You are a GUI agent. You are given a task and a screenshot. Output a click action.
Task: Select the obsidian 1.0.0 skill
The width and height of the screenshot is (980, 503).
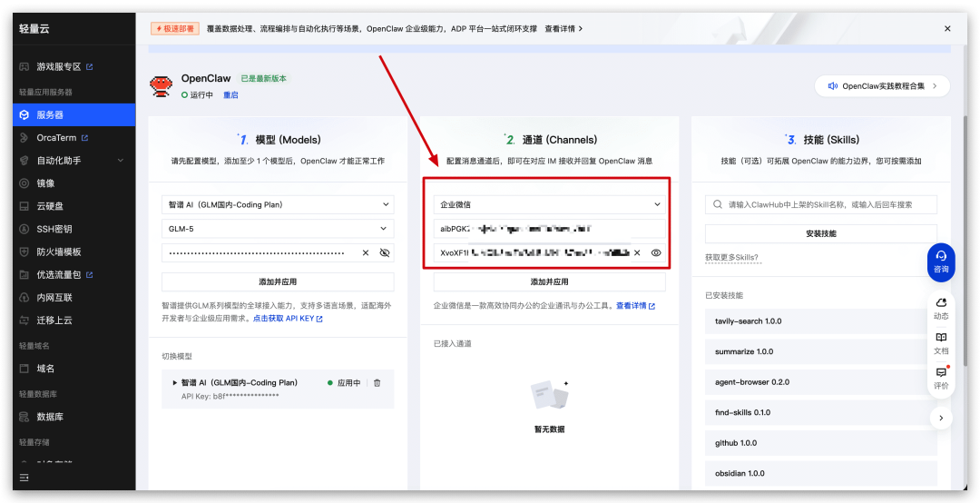[x=821, y=473]
